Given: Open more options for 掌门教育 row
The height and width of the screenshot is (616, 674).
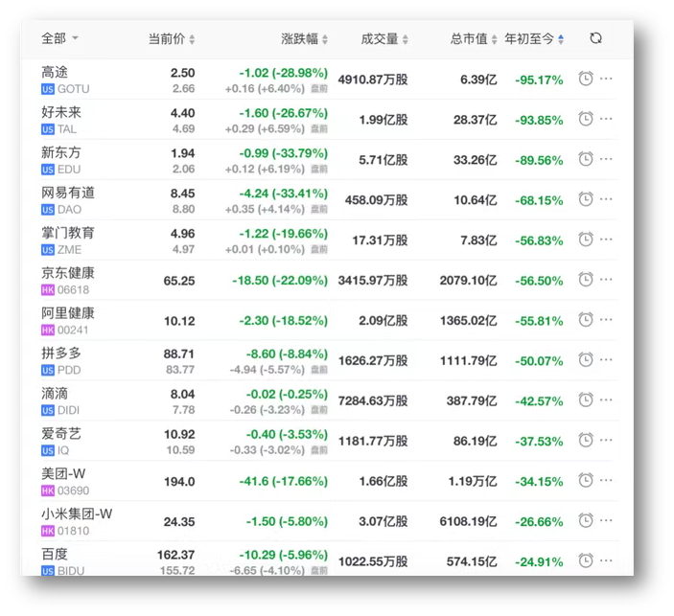Looking at the screenshot, I should [x=606, y=240].
